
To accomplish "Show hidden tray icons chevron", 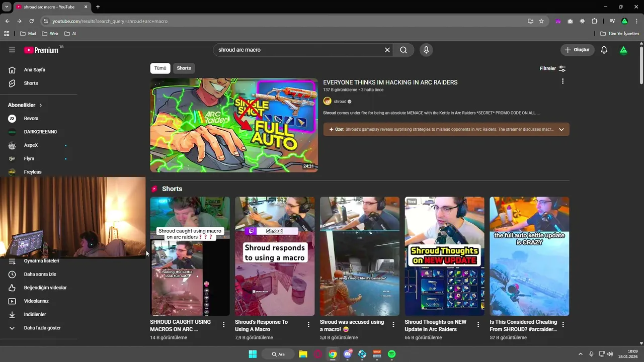I will [x=580, y=354].
